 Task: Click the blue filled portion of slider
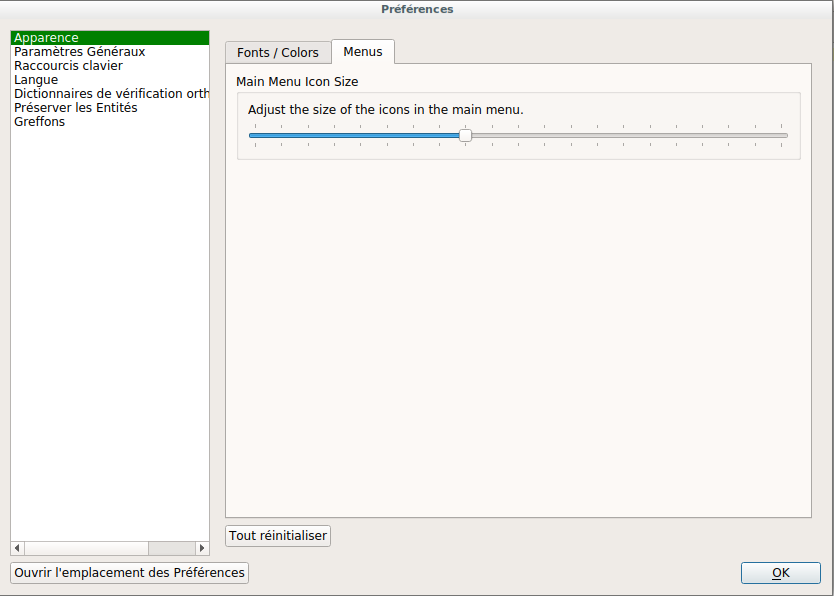(350, 136)
